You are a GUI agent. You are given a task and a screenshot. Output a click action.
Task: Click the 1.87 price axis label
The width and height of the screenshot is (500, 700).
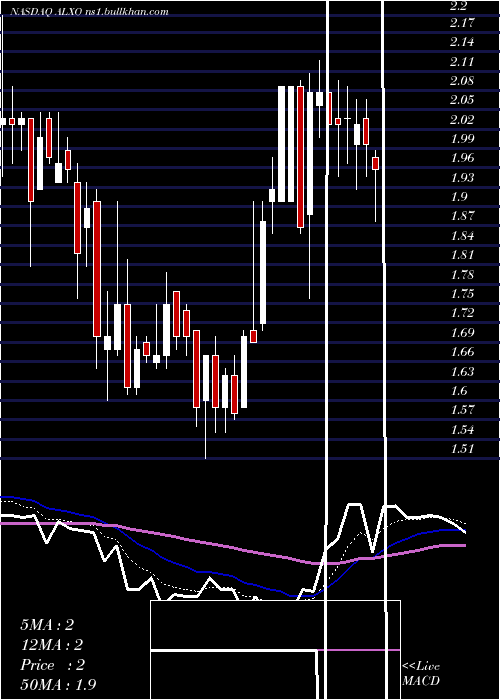coord(462,216)
